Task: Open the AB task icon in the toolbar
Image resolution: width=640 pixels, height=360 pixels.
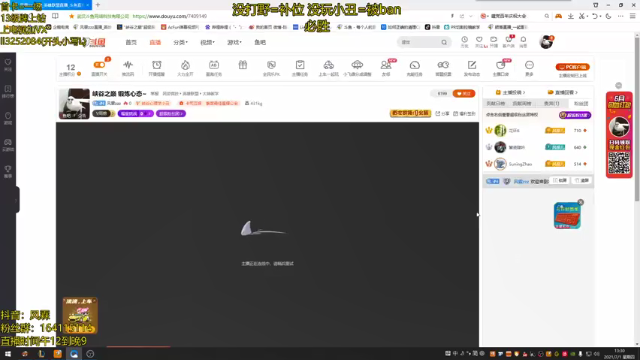Action: coord(214,65)
